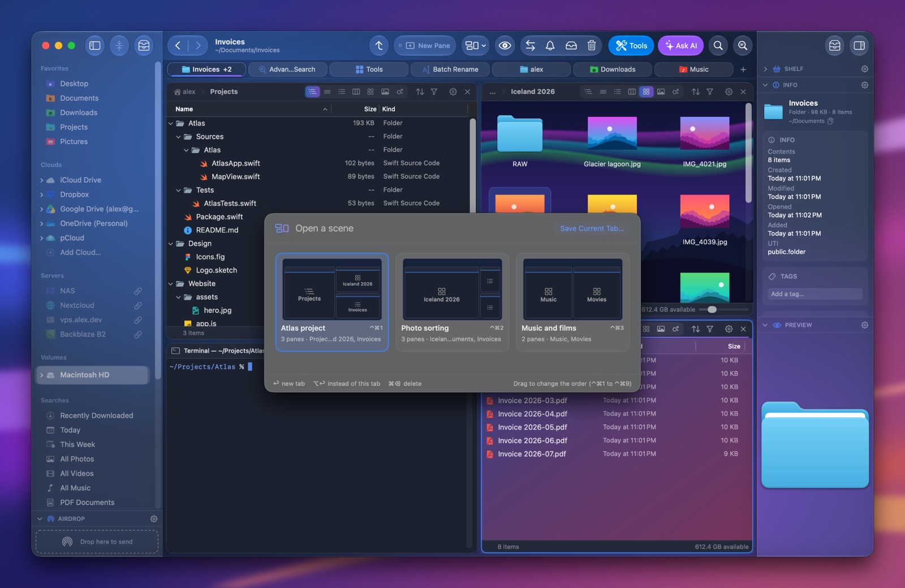The width and height of the screenshot is (905, 588).
Task: Go up to the enclosing folder
Action: pos(379,46)
